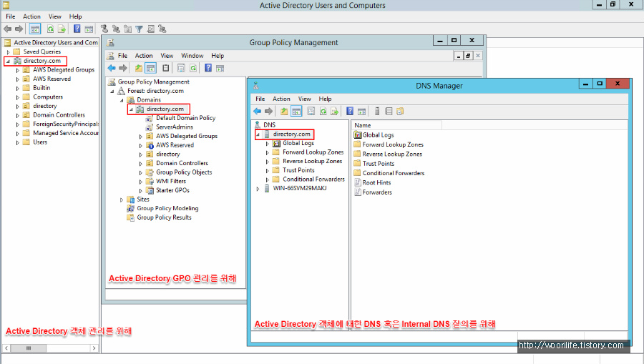Viewport: 644px width, 364px height.
Task: Click blue Back arrow in Group Policy Management toolbar
Action: click(x=112, y=68)
